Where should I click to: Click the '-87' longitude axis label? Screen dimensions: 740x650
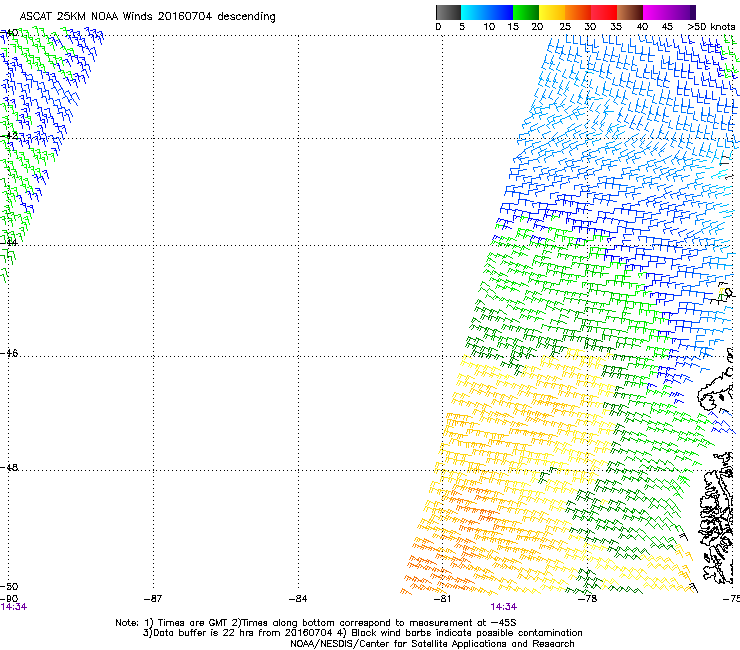[x=153, y=599]
